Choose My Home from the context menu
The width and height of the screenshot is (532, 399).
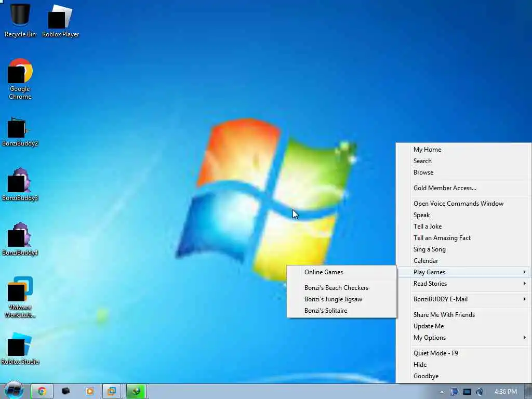click(463, 150)
